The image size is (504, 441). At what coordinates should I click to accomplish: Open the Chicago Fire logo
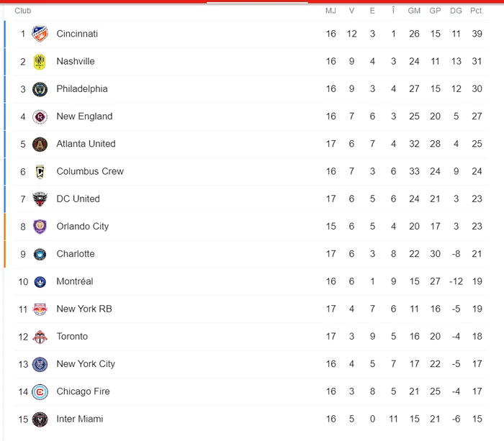tap(40, 392)
